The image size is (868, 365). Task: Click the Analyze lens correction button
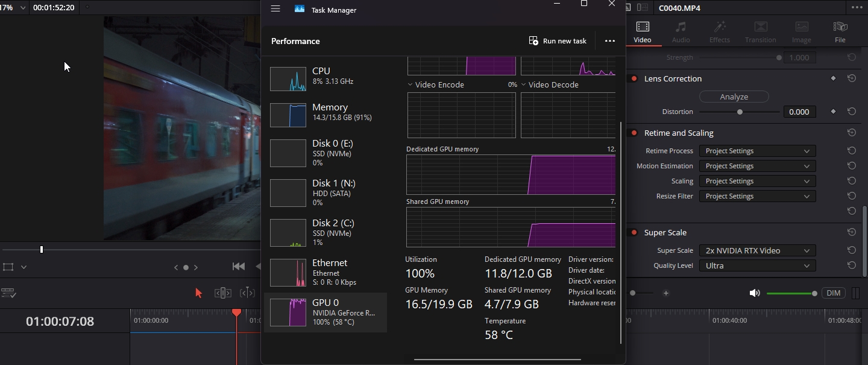pos(734,97)
